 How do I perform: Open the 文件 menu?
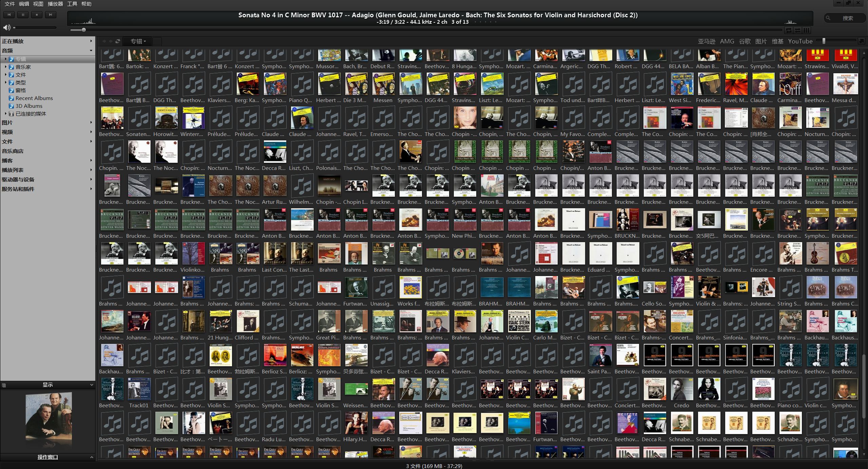9,4
